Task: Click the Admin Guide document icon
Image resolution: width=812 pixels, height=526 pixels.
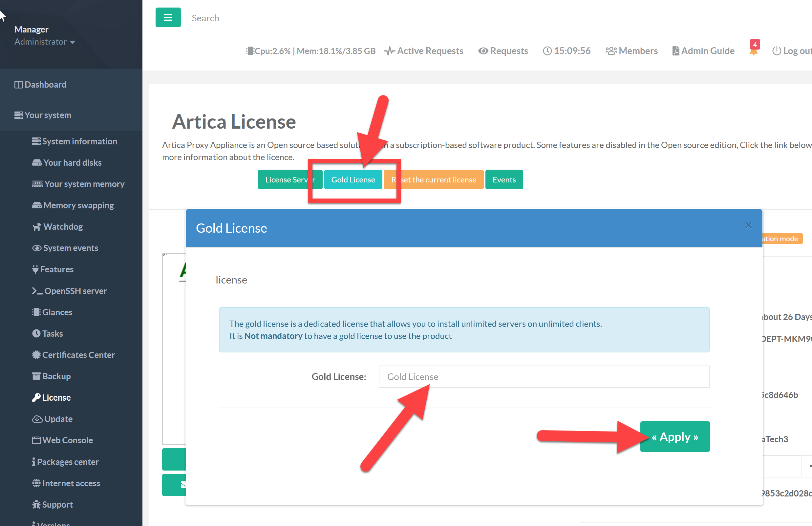Action: coord(675,51)
